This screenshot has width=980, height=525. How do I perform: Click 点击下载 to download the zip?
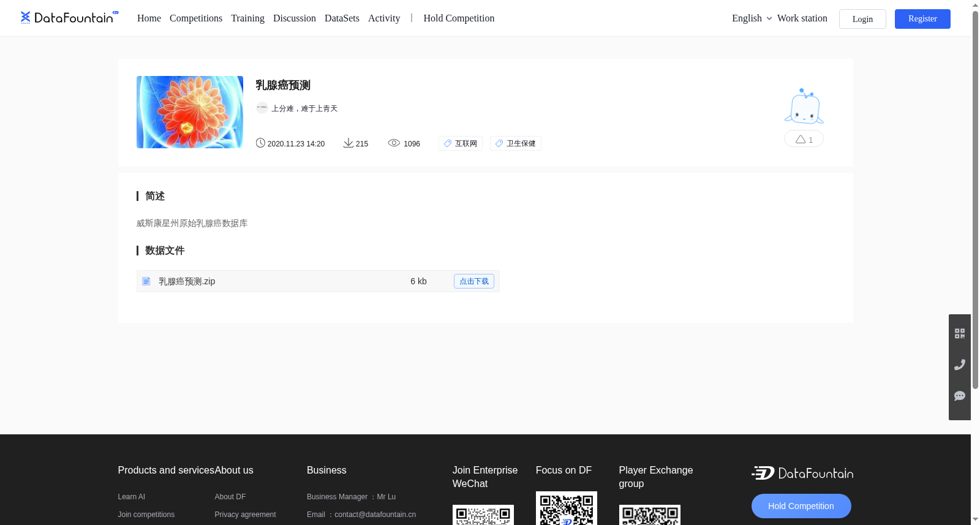click(x=474, y=281)
